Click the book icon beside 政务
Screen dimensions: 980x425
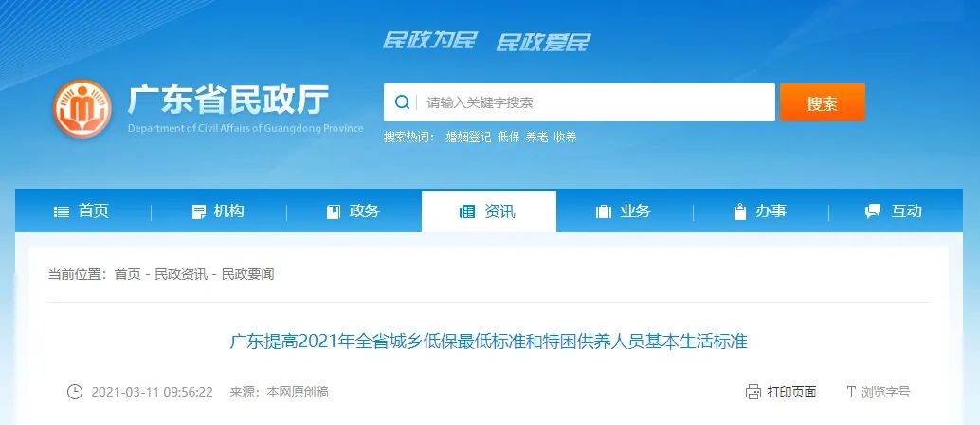click(x=334, y=212)
